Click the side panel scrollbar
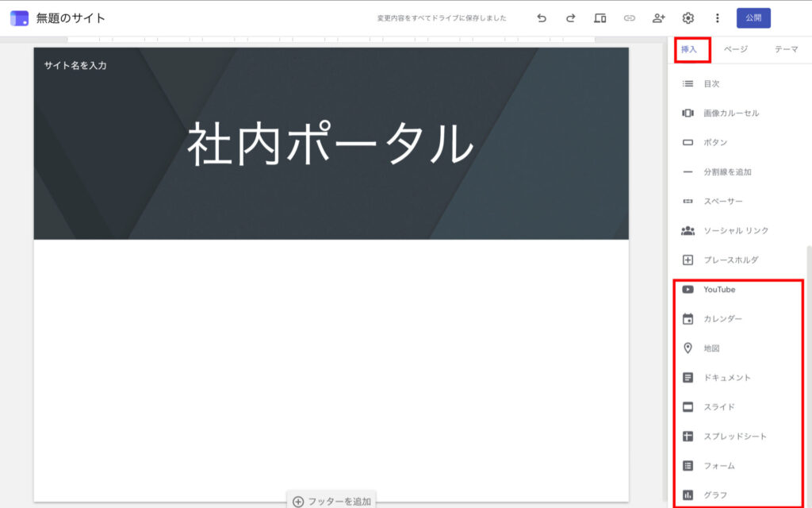812x508 pixels. 809,375
